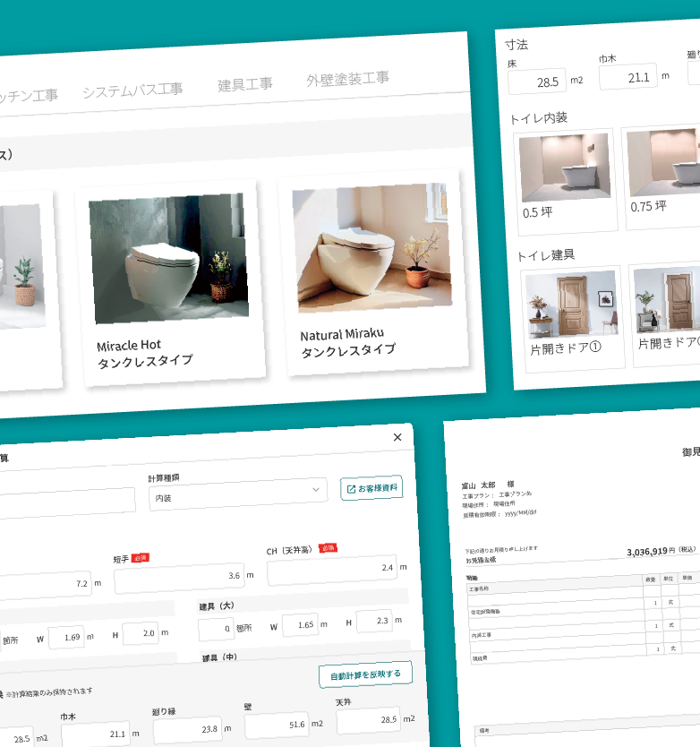This screenshot has width=700, height=747.
Task: Click the 寸法 heading in the right panel
Action: click(516, 45)
